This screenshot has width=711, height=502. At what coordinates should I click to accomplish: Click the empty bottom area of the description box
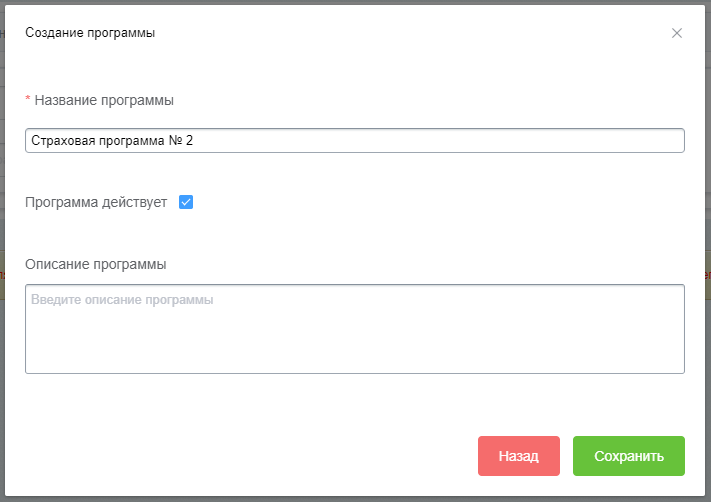click(x=355, y=354)
